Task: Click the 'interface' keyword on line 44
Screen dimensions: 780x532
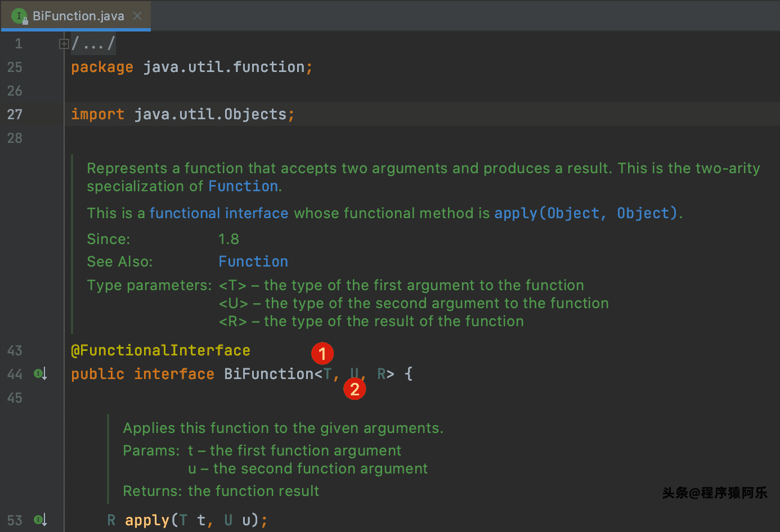Action: coord(174,374)
